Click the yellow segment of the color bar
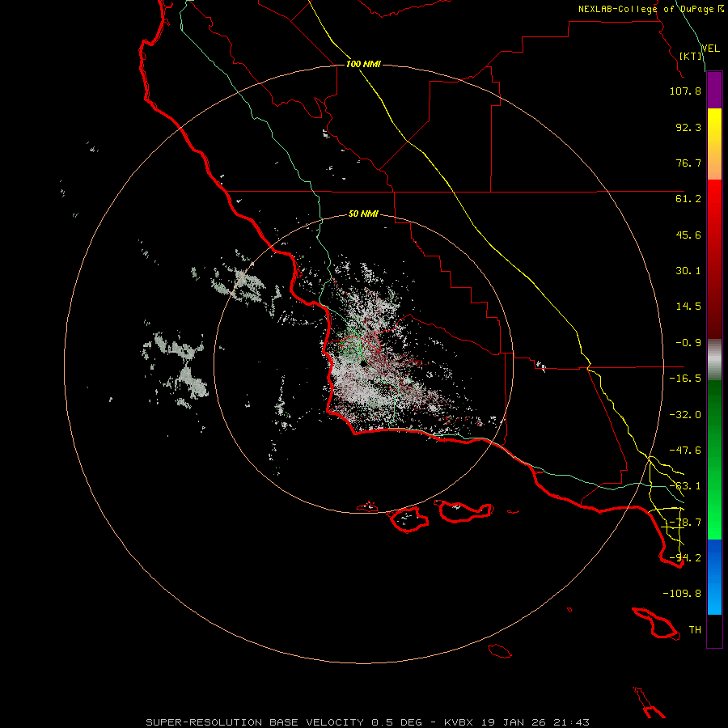728x728 pixels. [714, 144]
